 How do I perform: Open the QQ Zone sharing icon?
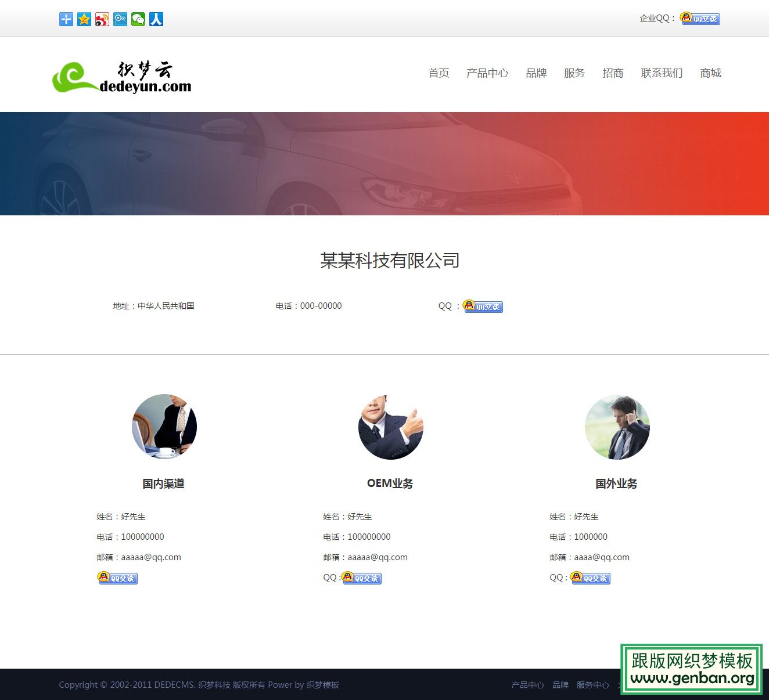coord(84,19)
